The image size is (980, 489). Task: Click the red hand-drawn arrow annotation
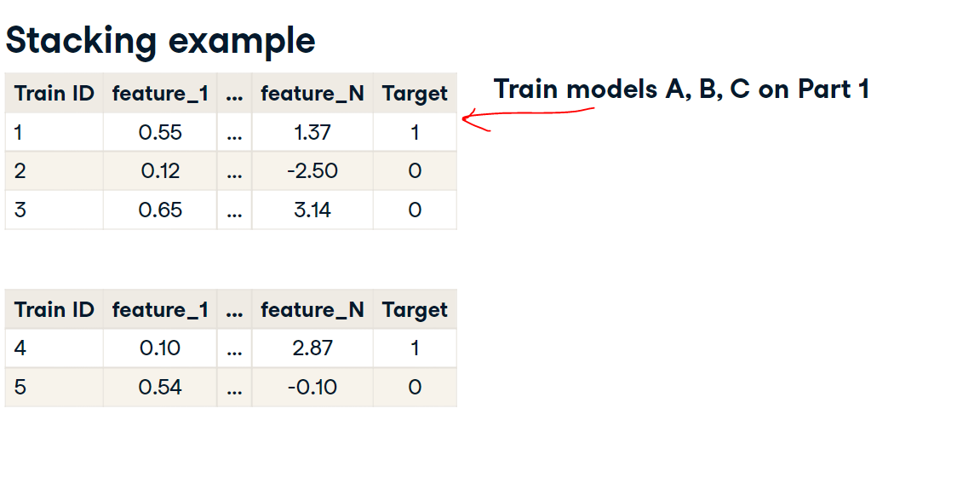528,118
